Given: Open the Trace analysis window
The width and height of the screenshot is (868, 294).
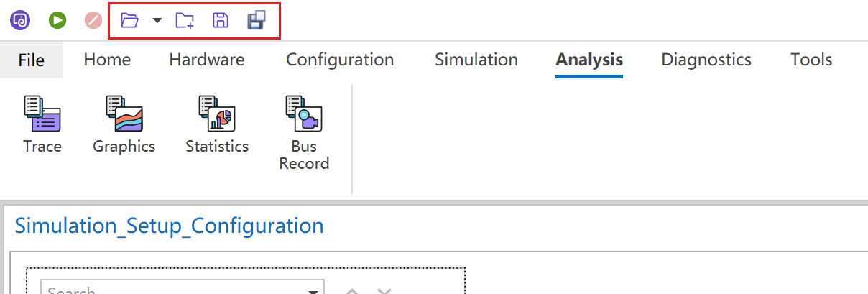Looking at the screenshot, I should click(42, 124).
